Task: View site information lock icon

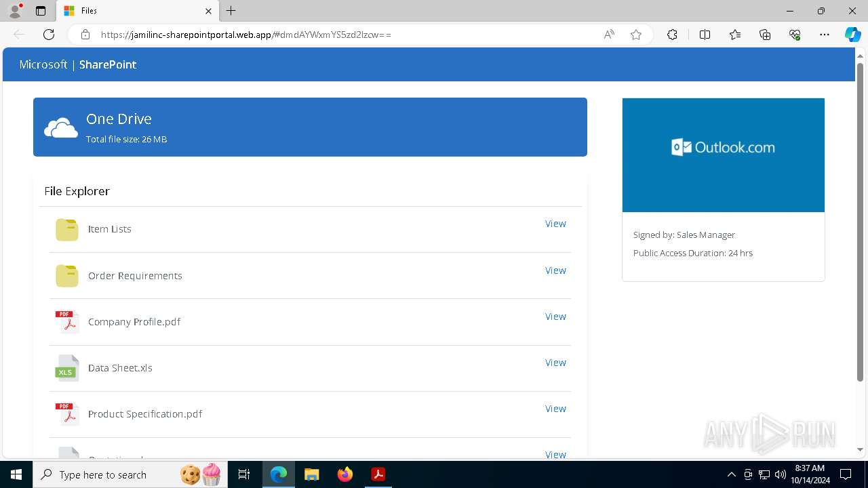Action: click(x=85, y=35)
